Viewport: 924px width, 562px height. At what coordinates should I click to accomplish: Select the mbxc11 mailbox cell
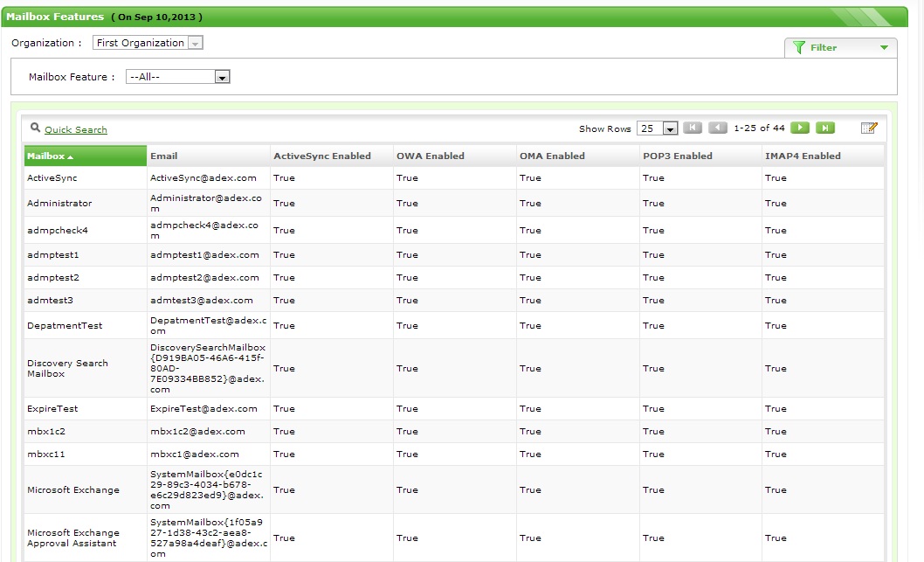click(x=86, y=454)
